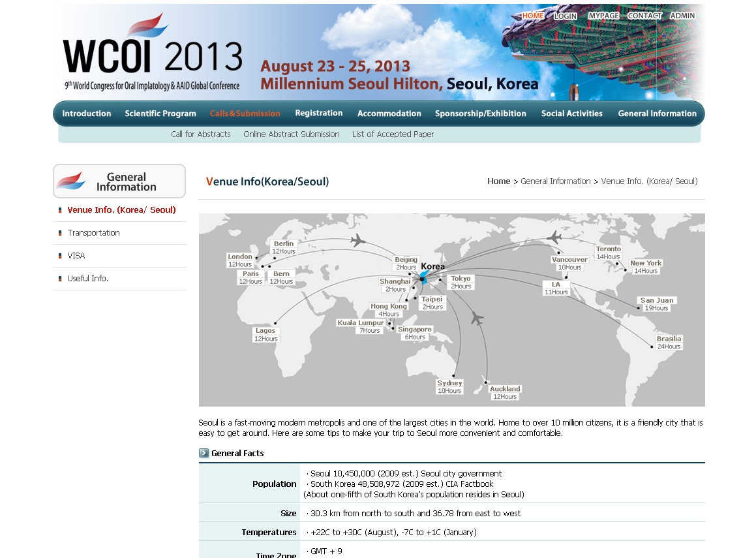Open the Introduction menu
Viewport: 756px width, 558px height.
click(x=87, y=114)
